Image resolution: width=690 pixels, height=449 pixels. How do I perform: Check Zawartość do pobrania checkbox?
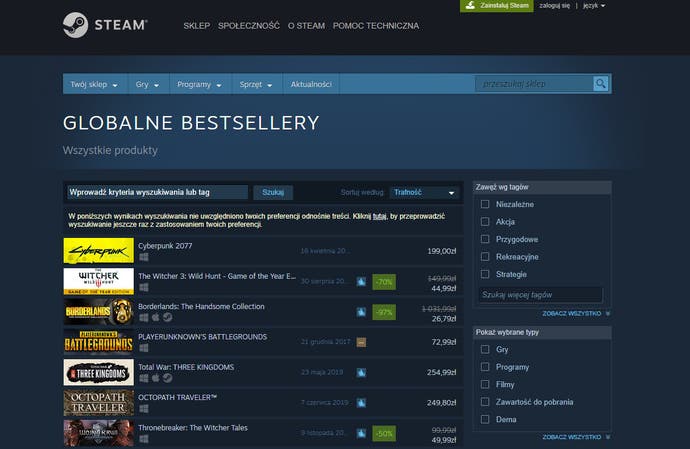tap(485, 402)
